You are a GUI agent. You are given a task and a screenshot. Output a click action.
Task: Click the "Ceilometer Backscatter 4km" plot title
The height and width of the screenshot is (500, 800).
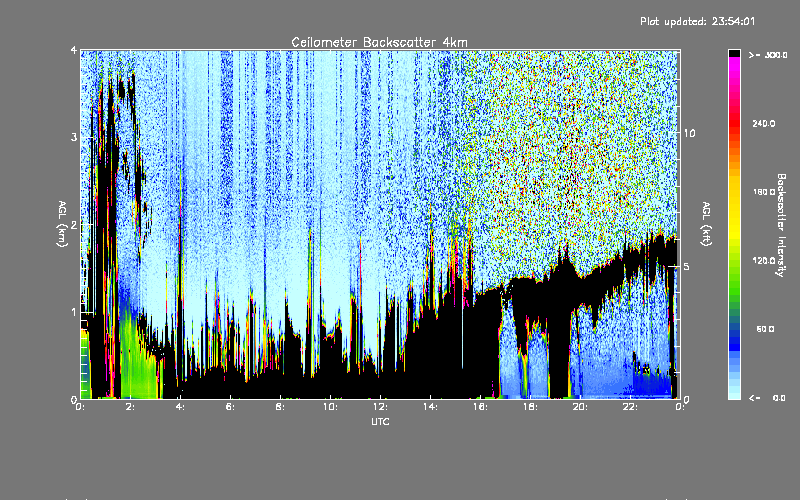tap(379, 42)
